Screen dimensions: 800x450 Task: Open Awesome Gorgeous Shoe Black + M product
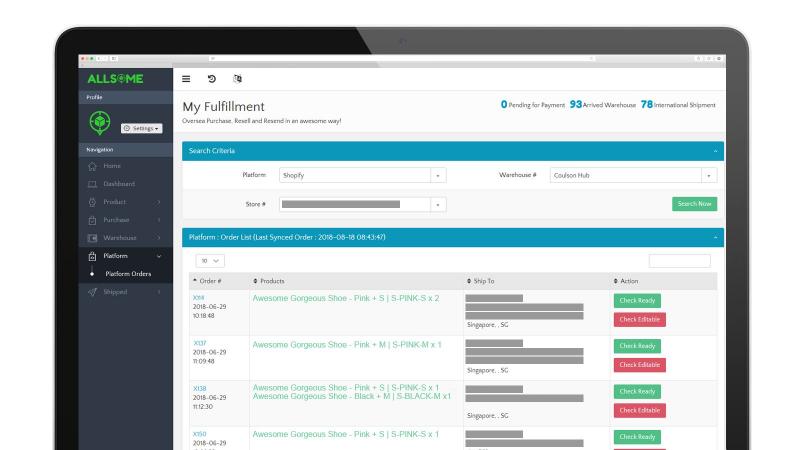352,396
